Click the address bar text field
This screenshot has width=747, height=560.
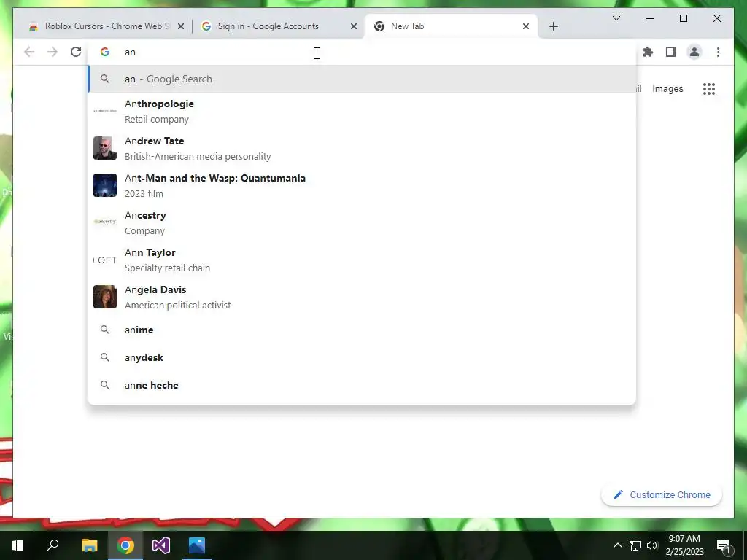362,52
